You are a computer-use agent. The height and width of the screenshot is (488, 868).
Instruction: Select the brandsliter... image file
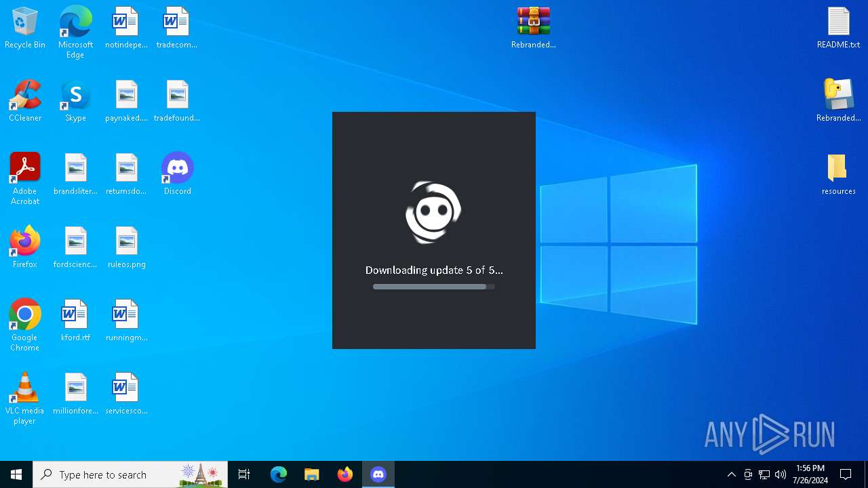point(75,175)
